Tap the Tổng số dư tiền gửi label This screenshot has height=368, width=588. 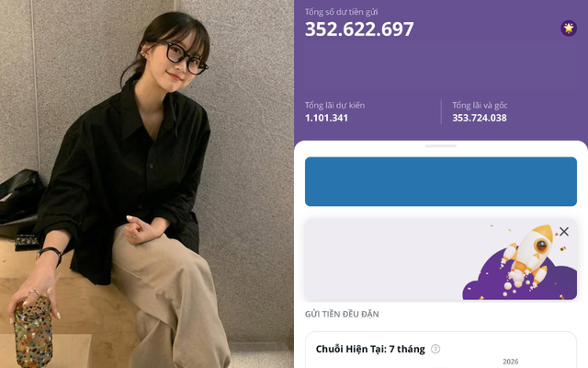[341, 12]
